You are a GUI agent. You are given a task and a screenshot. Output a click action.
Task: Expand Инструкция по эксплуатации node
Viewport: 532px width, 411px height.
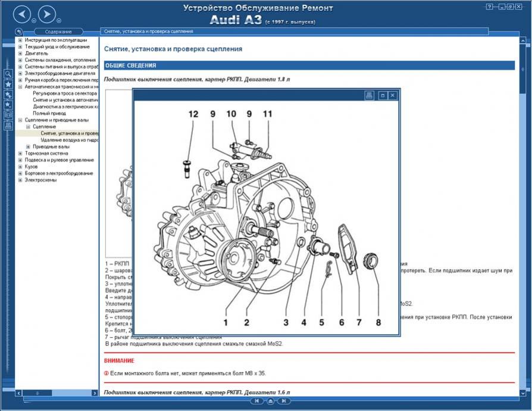20,40
